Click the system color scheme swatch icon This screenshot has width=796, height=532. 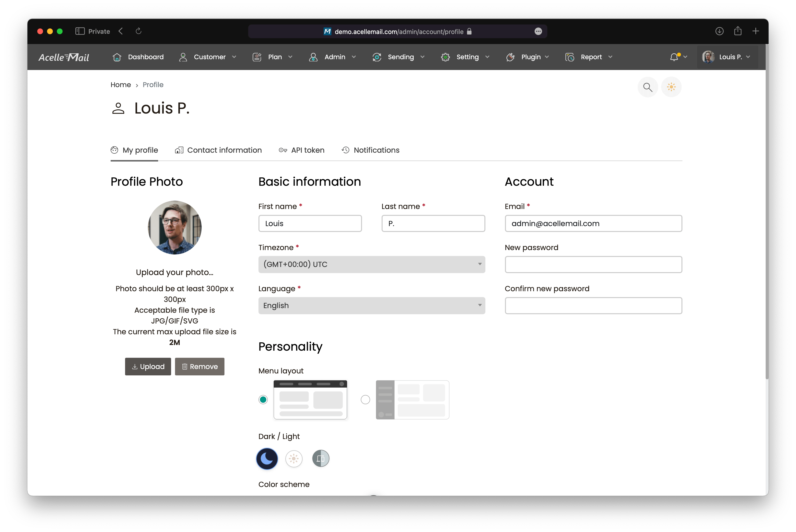pos(322,458)
